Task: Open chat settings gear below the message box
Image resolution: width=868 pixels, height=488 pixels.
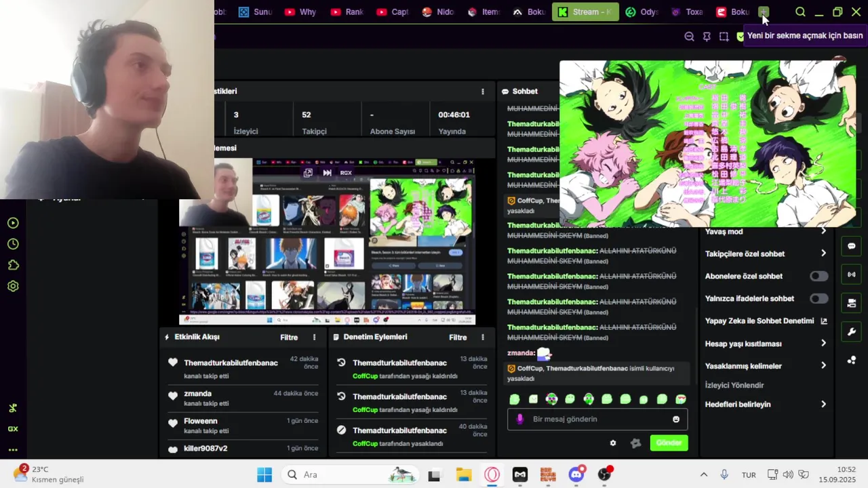Action: pos(613,443)
